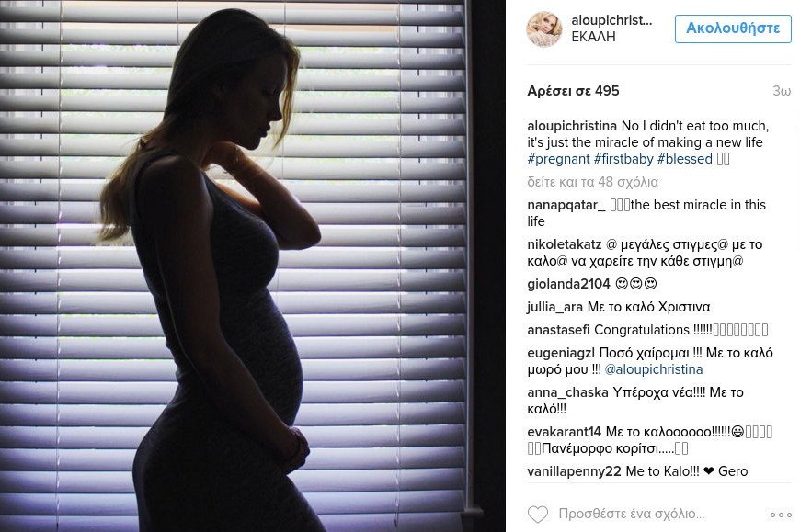Screen dimensions: 800x532
Task: Click the 'Προσθέστε ένα σχόλιο' comment field
Action: tap(632, 514)
